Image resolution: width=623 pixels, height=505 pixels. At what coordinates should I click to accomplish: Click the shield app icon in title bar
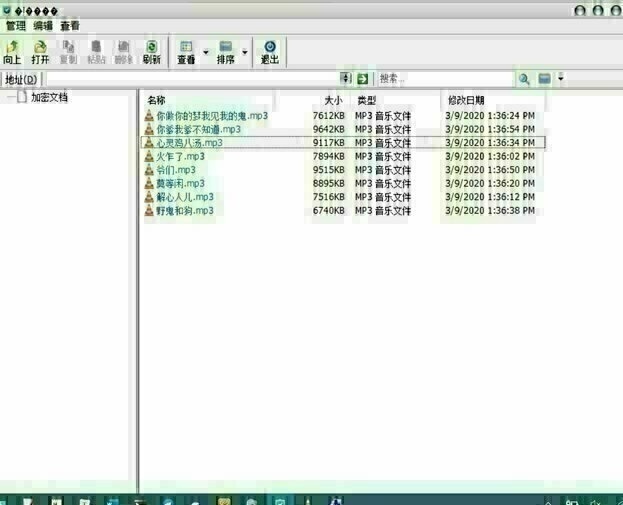pos(6,10)
